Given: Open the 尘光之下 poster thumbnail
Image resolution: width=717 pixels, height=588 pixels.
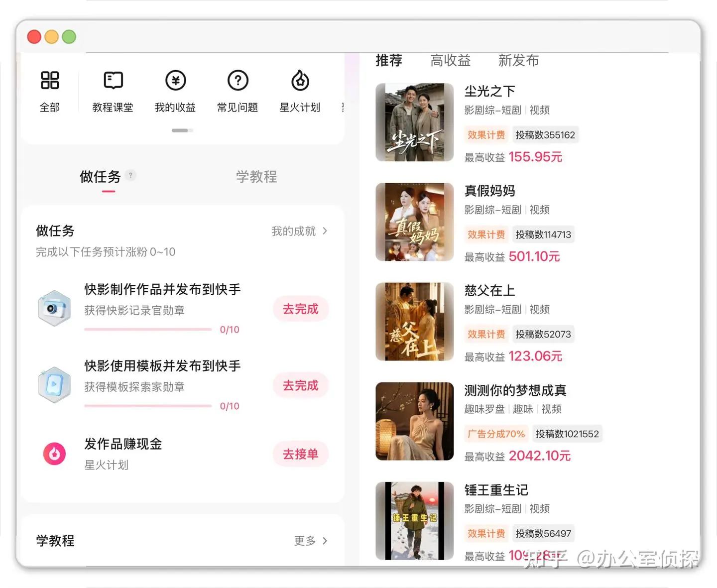Looking at the screenshot, I should pyautogui.click(x=415, y=122).
